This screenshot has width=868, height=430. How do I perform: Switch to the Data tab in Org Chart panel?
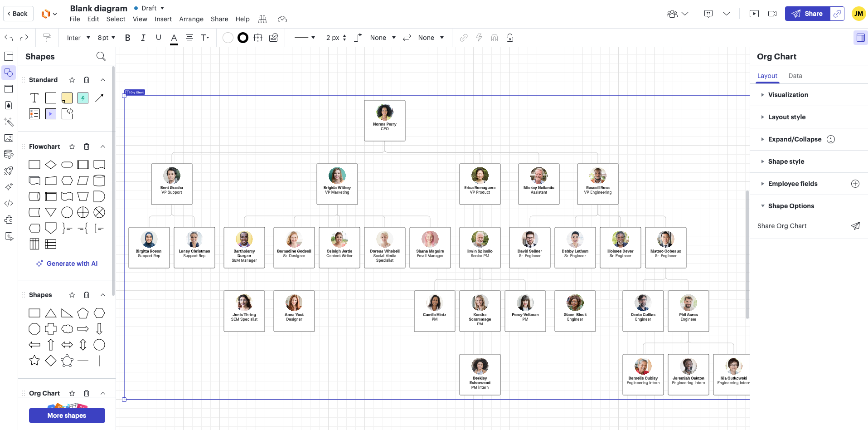(795, 76)
